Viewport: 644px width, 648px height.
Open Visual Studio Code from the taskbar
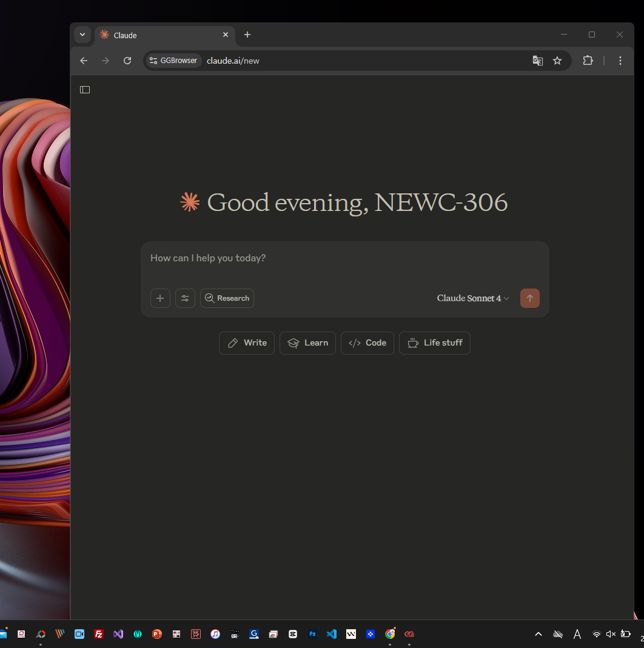tap(332, 634)
